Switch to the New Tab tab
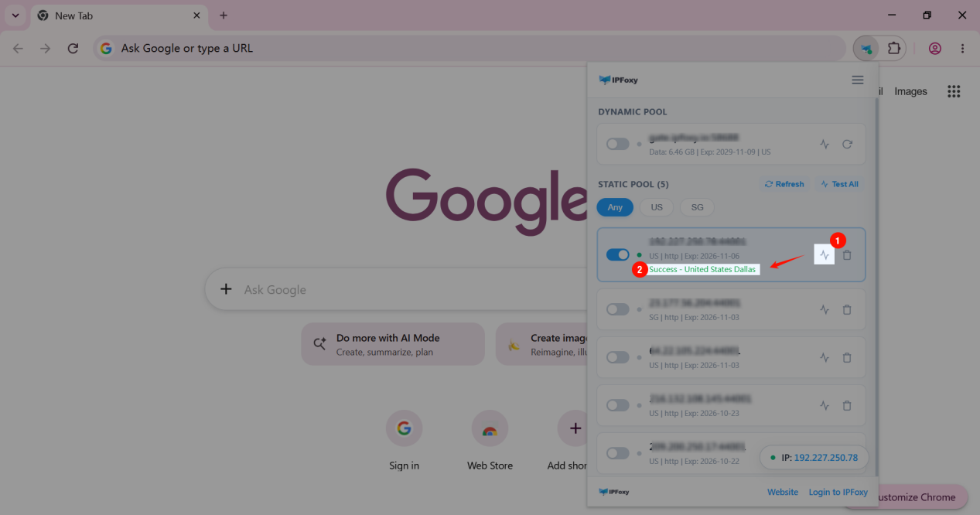The image size is (980, 515). coord(120,15)
